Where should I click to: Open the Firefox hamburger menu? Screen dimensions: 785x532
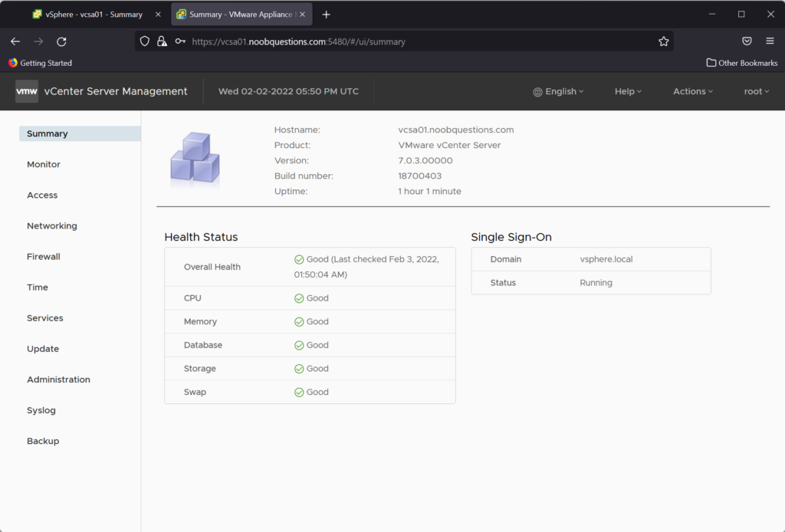pos(770,41)
